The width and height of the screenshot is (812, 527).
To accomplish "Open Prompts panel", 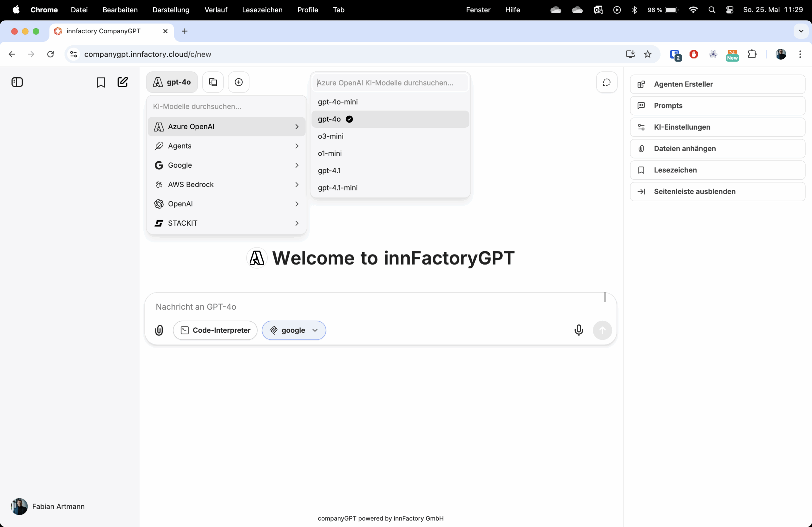I will tap(717, 106).
